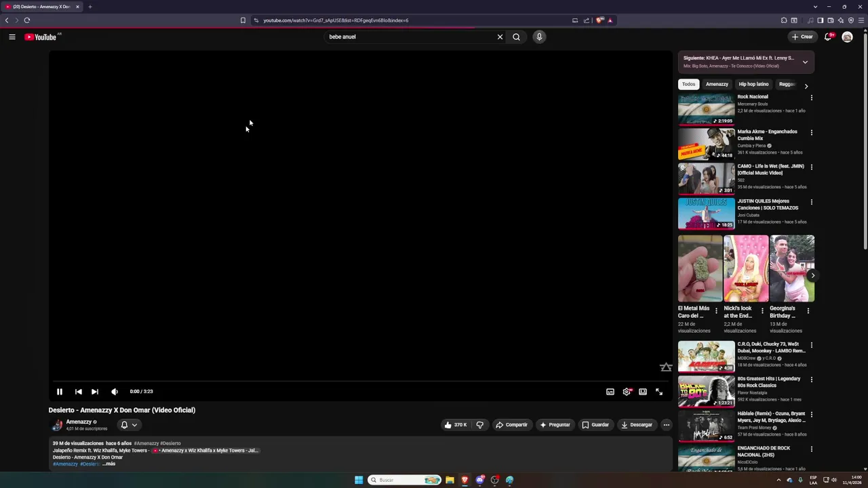868x488 pixels.
Task: Select the Todos filter chip
Action: pos(688,84)
